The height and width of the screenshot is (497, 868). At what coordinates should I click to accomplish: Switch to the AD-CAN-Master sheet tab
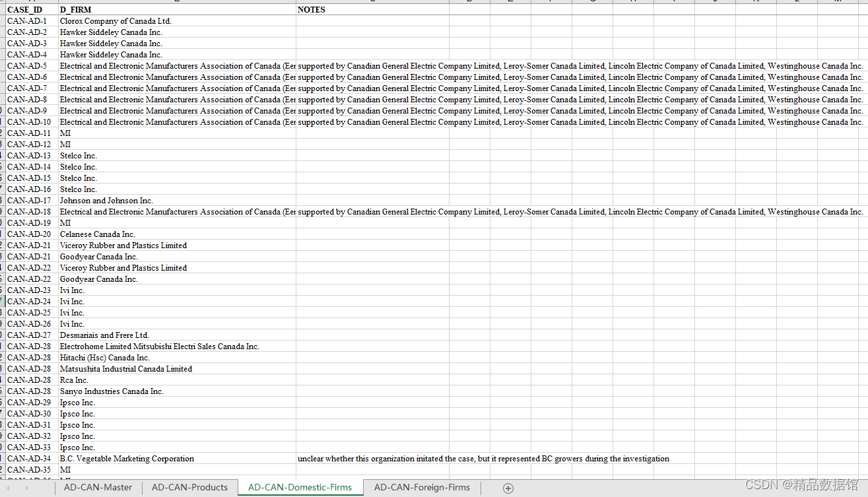click(x=98, y=487)
